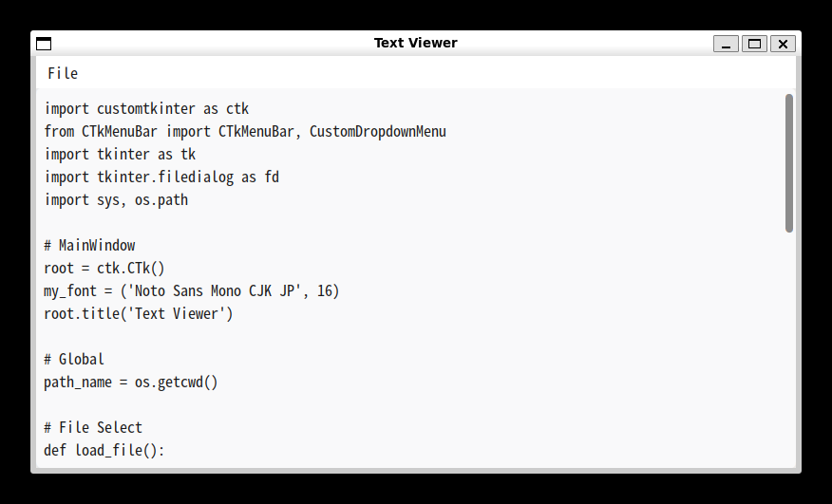Screen dimensions: 832x504
Task: Click the 'import customtkinter as ctk' line
Action: 146,109
